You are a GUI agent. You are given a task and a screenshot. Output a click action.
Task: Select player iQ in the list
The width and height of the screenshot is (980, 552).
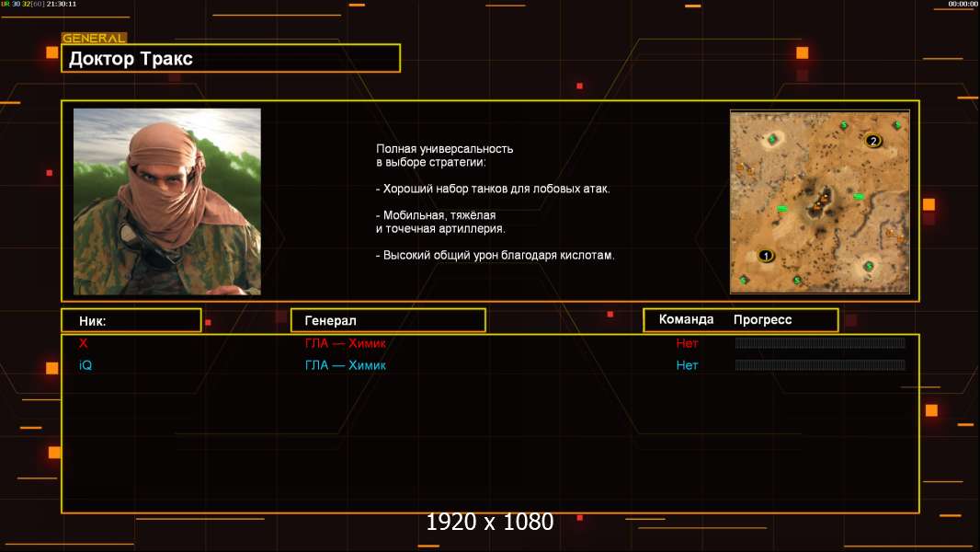tap(85, 365)
